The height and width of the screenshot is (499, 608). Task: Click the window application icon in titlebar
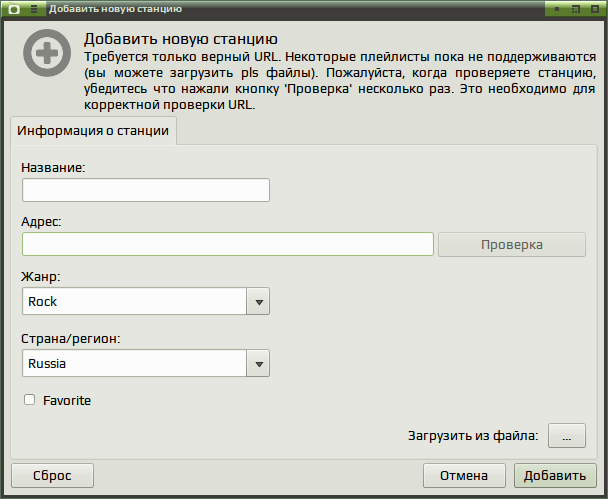tap(14, 9)
